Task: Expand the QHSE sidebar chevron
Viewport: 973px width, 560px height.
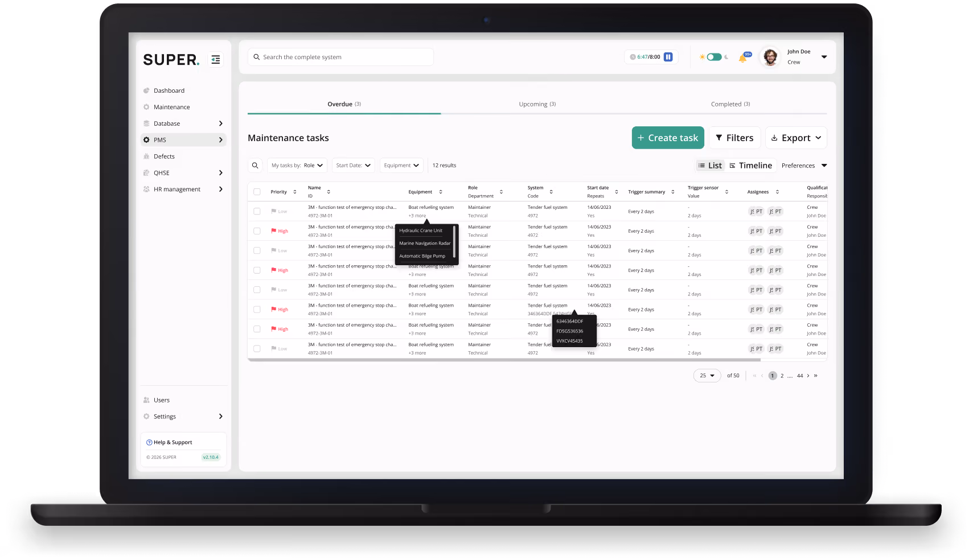Action: point(221,173)
